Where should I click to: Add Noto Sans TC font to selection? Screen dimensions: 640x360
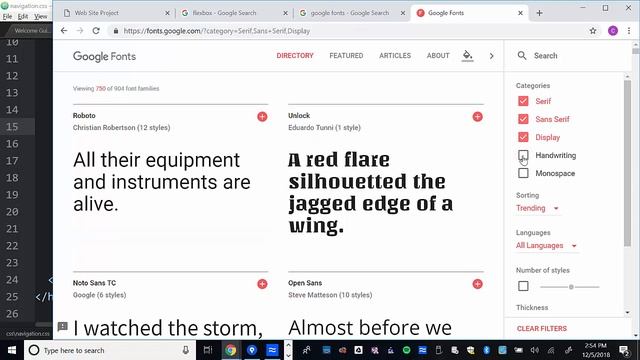(262, 284)
